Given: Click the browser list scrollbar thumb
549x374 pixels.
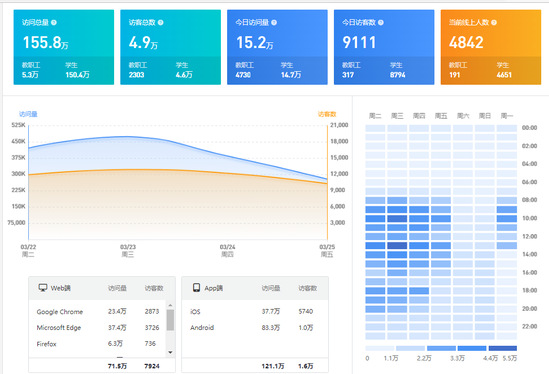Looking at the screenshot, I should 170,320.
